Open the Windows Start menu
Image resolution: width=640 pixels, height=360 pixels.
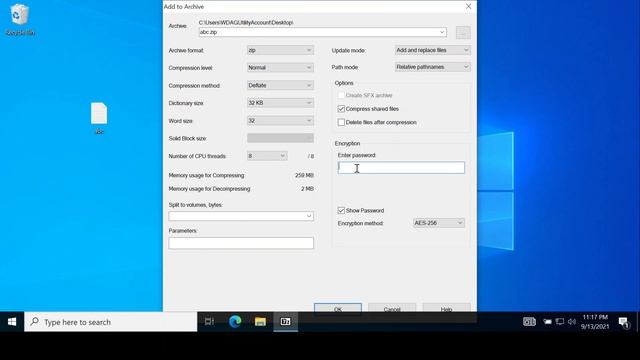click(12, 322)
